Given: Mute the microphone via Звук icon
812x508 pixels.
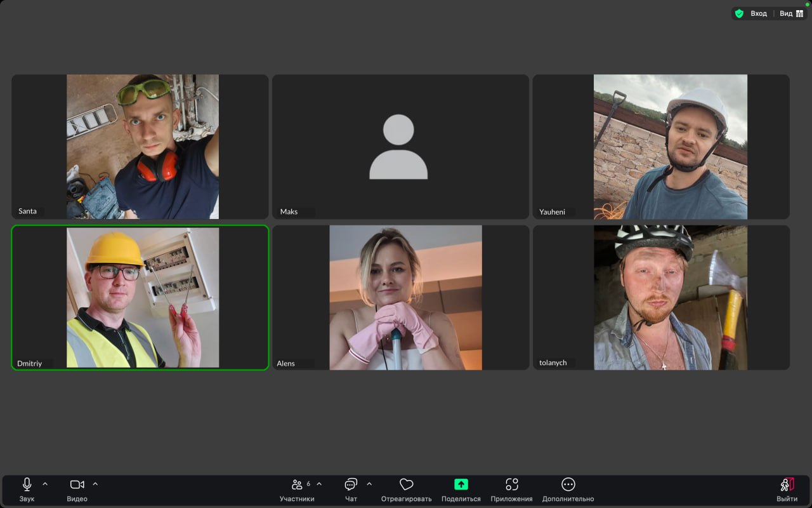Looking at the screenshot, I should pyautogui.click(x=27, y=485).
